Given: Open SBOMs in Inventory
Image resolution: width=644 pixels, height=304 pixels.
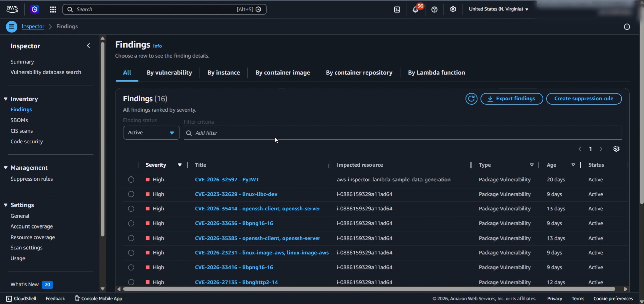Looking at the screenshot, I should point(19,120).
